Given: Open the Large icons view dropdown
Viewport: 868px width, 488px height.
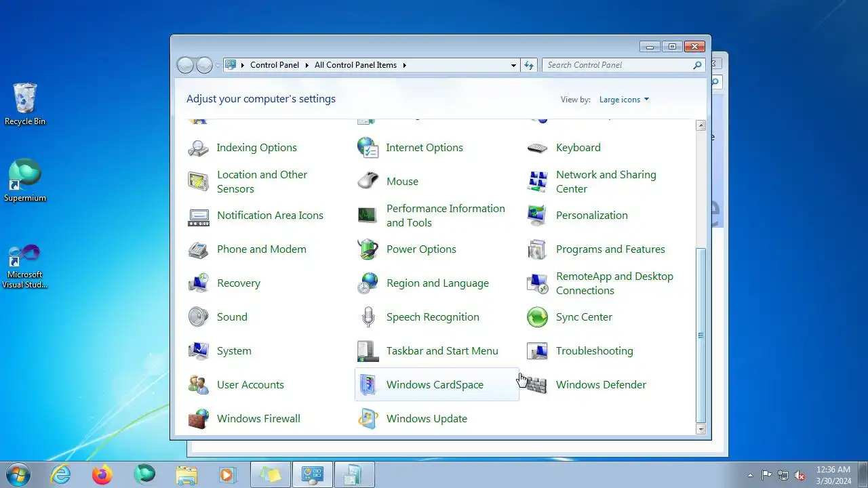Looking at the screenshot, I should 624,100.
